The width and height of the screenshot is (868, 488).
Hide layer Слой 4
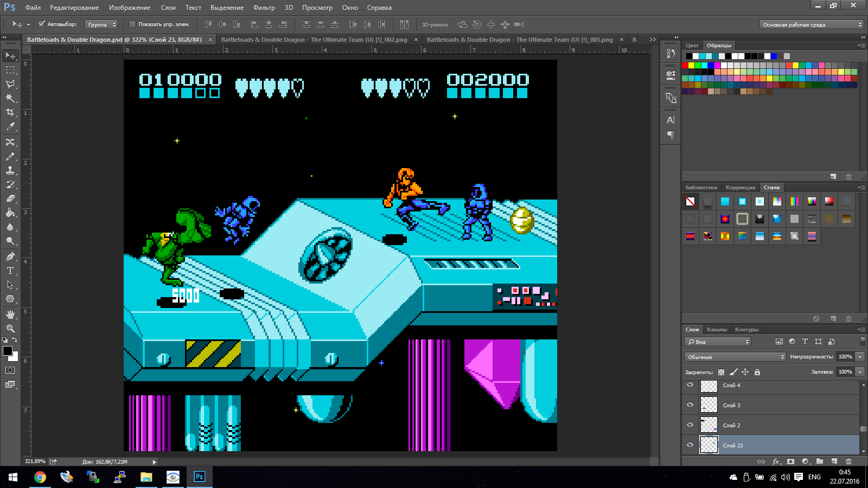[x=690, y=385]
